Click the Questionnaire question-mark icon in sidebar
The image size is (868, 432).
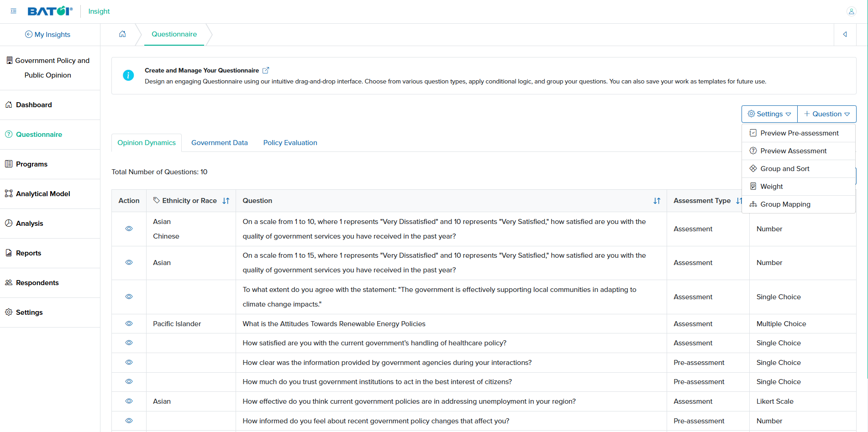click(x=9, y=134)
